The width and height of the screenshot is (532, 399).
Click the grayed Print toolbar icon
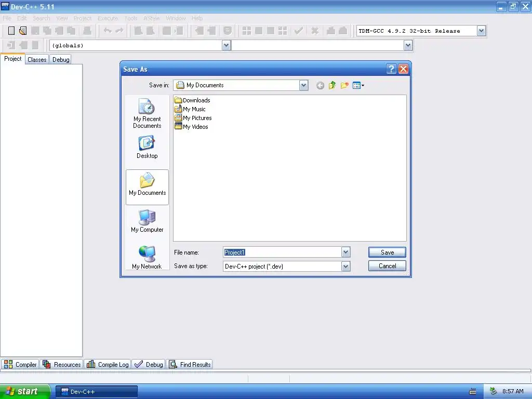tap(87, 31)
